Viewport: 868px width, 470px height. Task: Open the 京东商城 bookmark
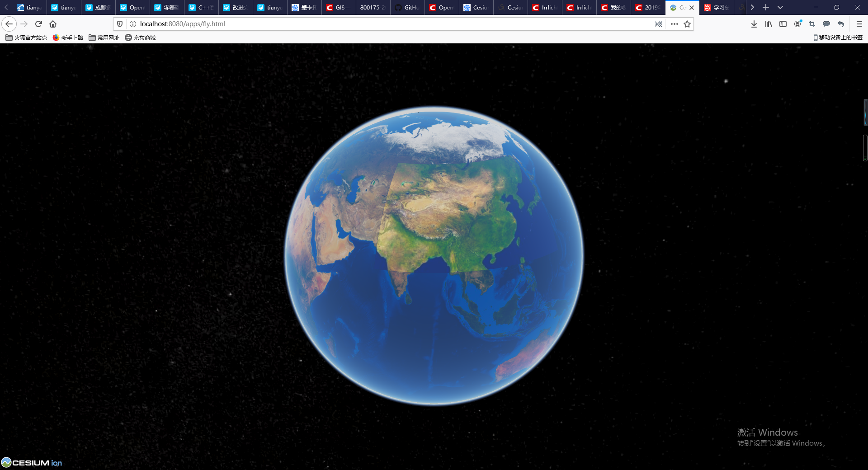click(140, 38)
